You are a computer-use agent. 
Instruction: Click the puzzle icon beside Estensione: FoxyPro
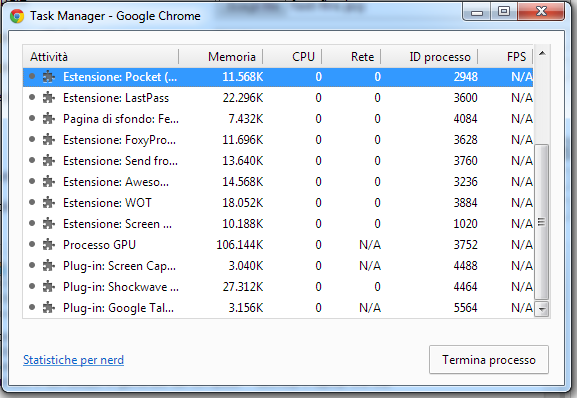pyautogui.click(x=49, y=140)
